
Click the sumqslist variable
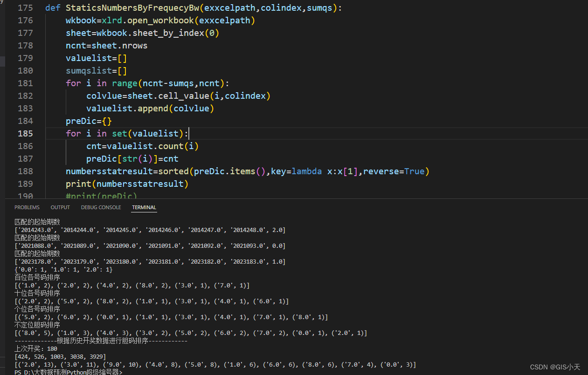pyautogui.click(x=89, y=71)
